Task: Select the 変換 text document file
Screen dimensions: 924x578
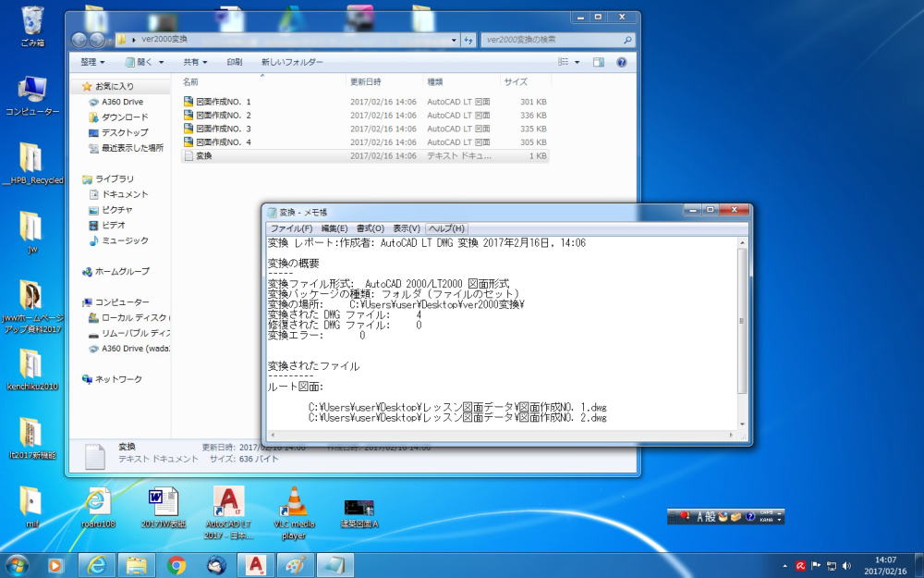Action: click(365, 155)
